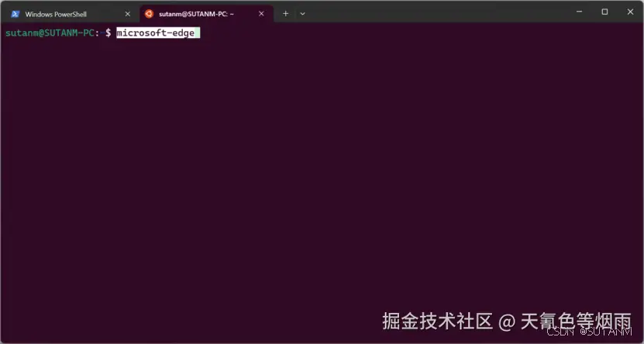Close the Windows PowerShell tab
644x344 pixels.
128,14
